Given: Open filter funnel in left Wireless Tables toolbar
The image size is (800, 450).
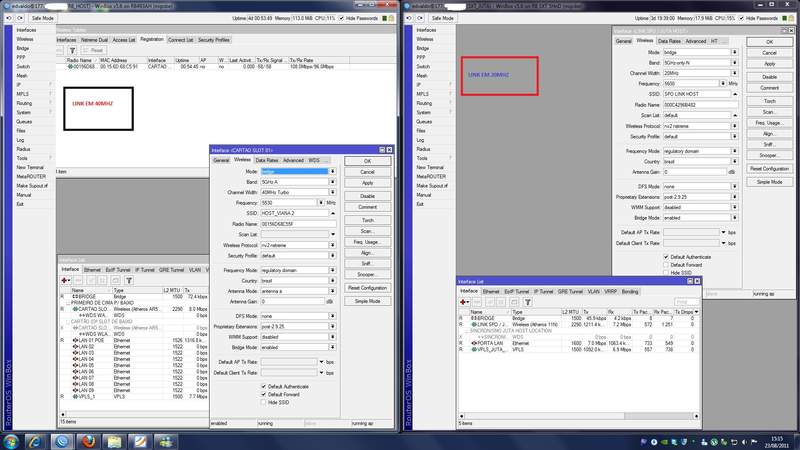Looking at the screenshot, I should click(72, 50).
